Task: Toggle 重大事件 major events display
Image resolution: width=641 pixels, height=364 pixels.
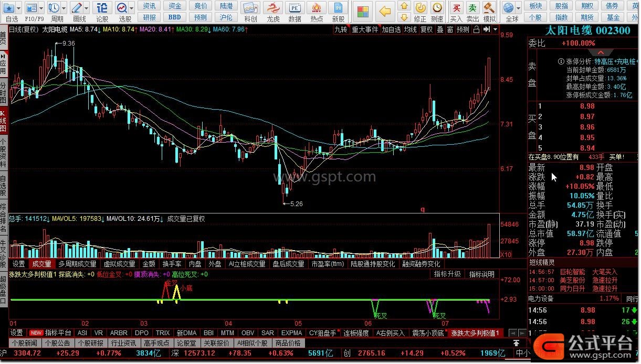Action: pos(365,30)
